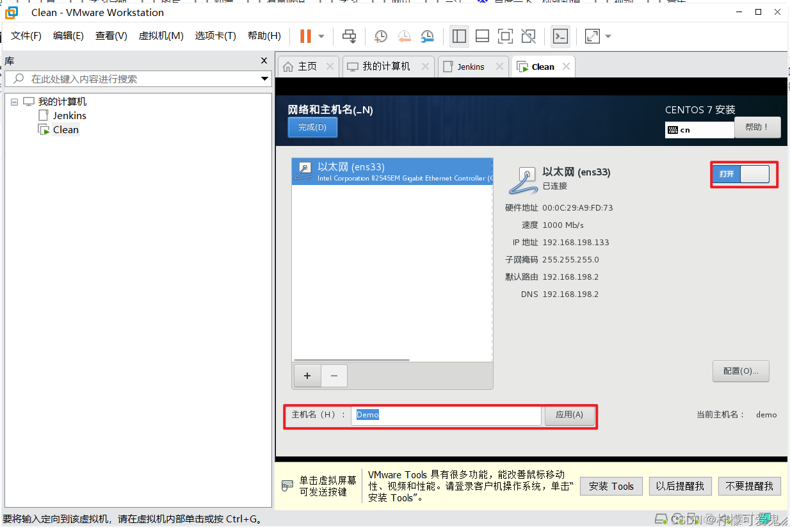Toggle the ens33 network connection switch
The height and width of the screenshot is (532, 790).
[x=741, y=174]
